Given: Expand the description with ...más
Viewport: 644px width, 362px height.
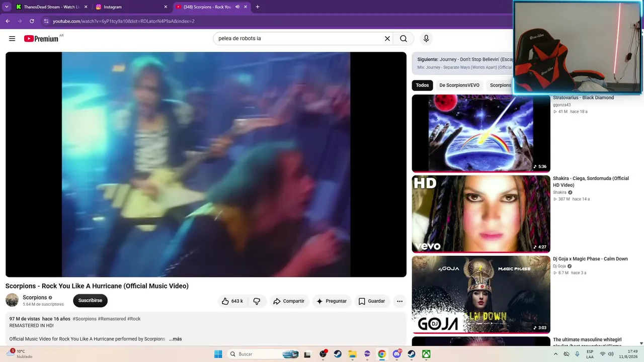Looking at the screenshot, I should coord(175,339).
